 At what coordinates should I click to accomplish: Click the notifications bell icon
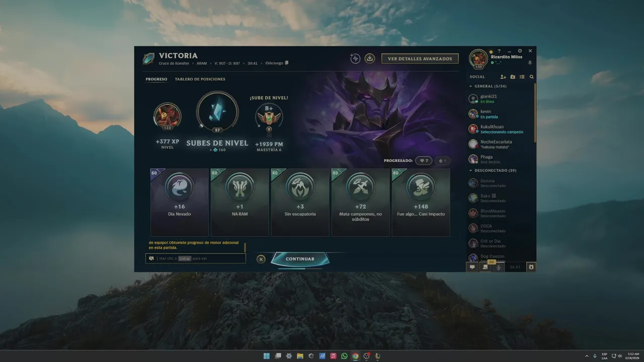[530, 63]
